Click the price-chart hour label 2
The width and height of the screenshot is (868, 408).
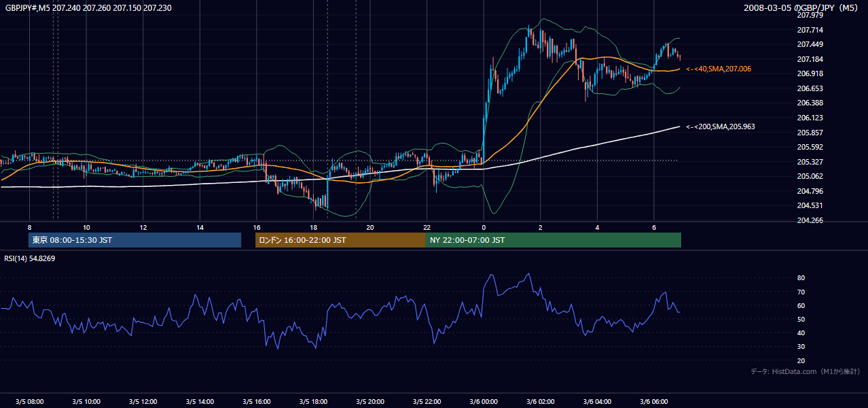tap(540, 228)
